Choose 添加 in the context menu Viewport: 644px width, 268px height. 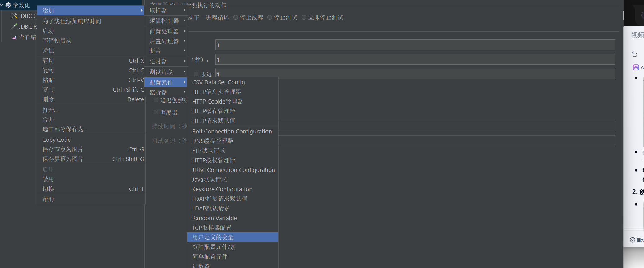coord(91,11)
